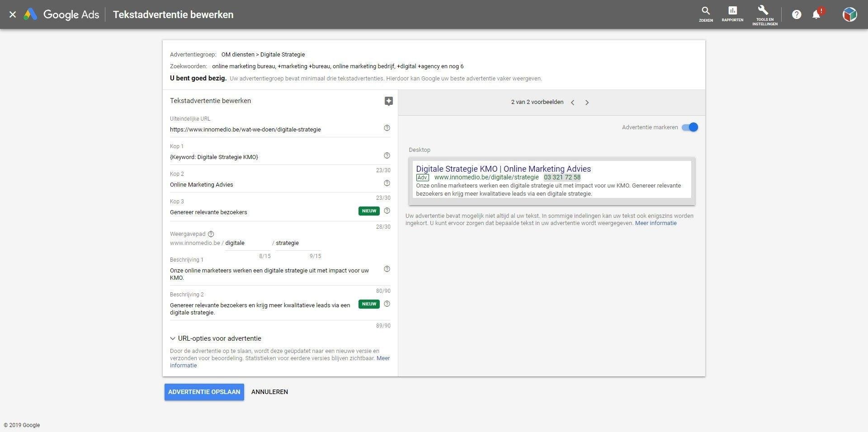Click the ad suggestions sparkle icon

(x=388, y=101)
